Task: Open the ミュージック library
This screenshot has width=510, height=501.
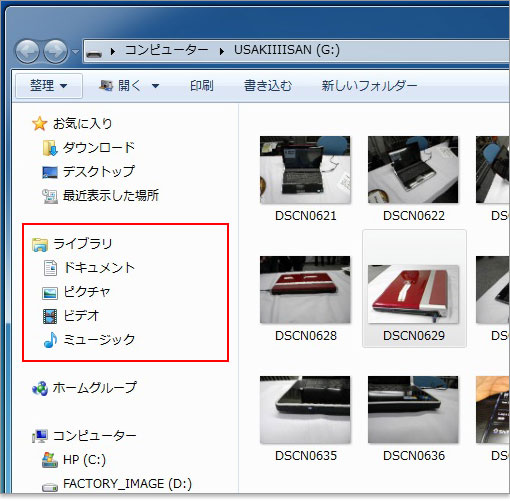Action: click(99, 340)
